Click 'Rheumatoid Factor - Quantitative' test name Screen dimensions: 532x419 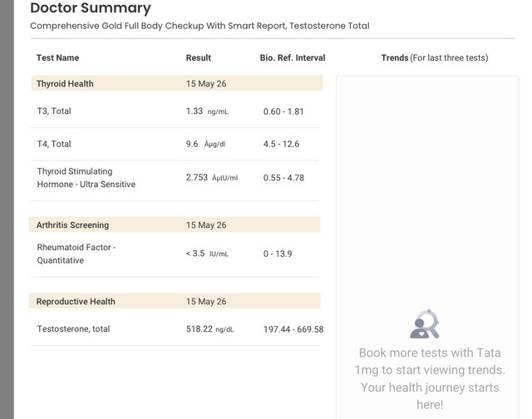(x=76, y=254)
